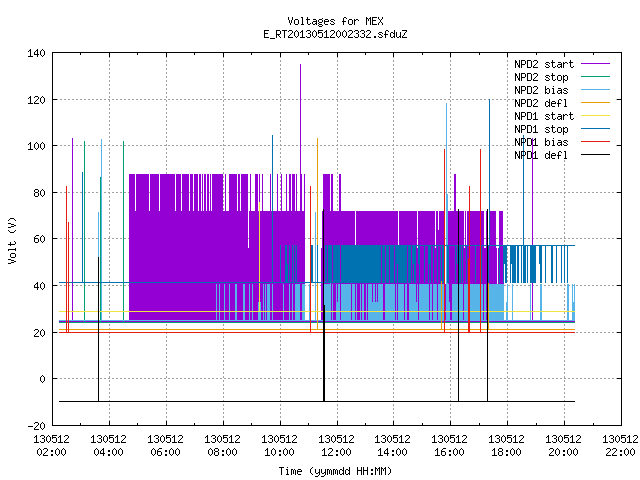Viewport: 640px width, 480px height.
Task: Click the y-axis tick value 20
Action: (39, 333)
